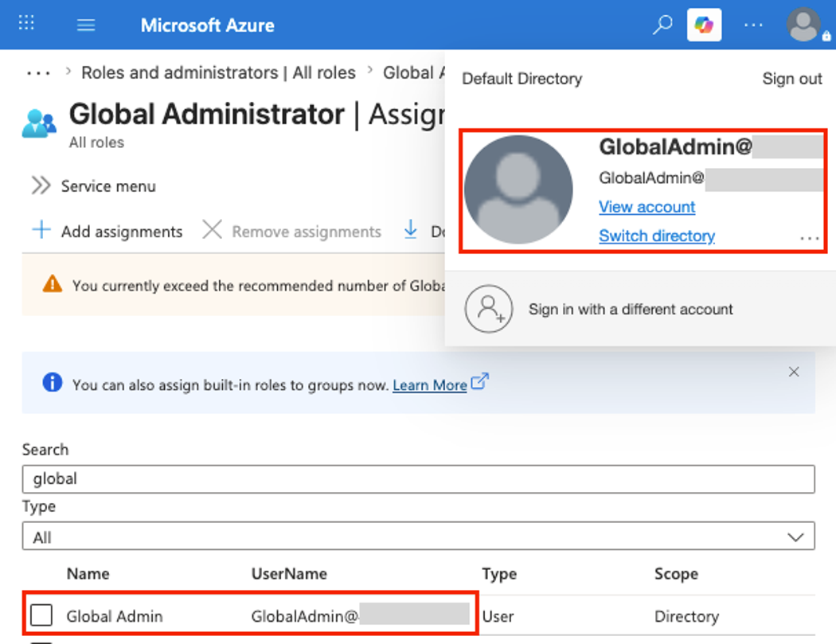Image resolution: width=836 pixels, height=644 pixels.
Task: Open the apps grid launcher icon
Action: 26,23
